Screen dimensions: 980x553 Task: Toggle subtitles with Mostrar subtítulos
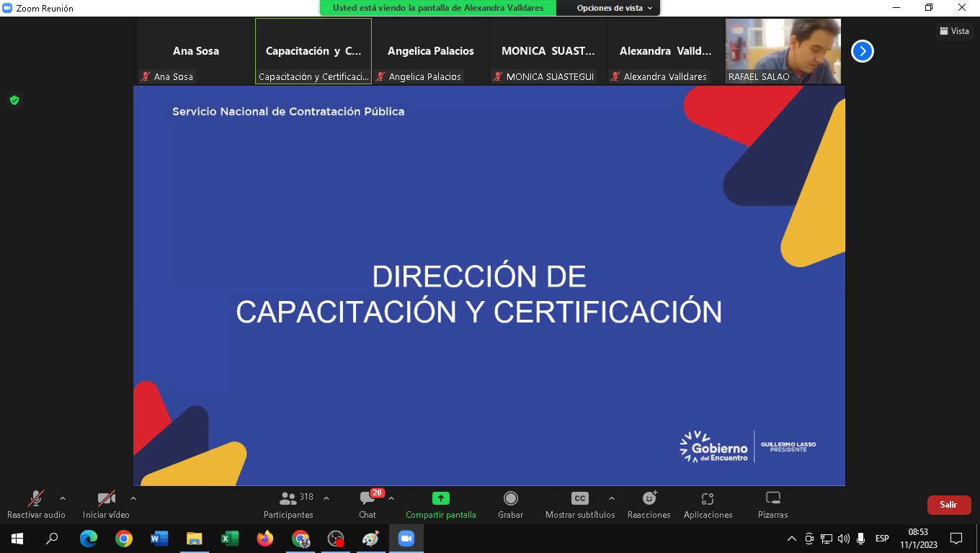coord(579,504)
